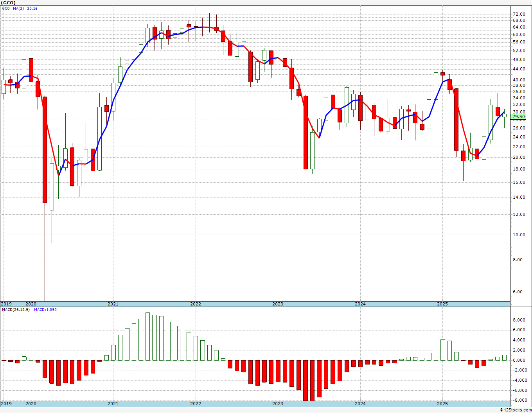Click 2023 on the price chart timeline
Screen dimensions: 532x413
[x=278, y=304]
